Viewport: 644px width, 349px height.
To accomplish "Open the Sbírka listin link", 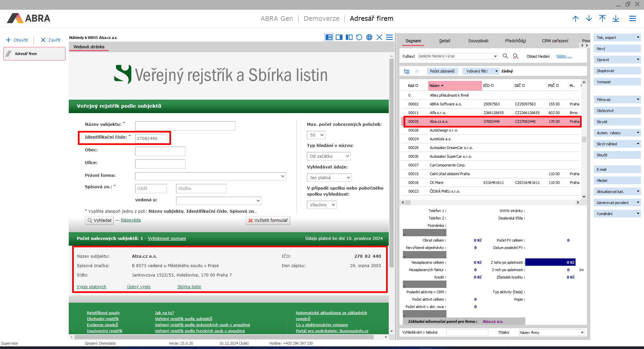I will 189,287.
